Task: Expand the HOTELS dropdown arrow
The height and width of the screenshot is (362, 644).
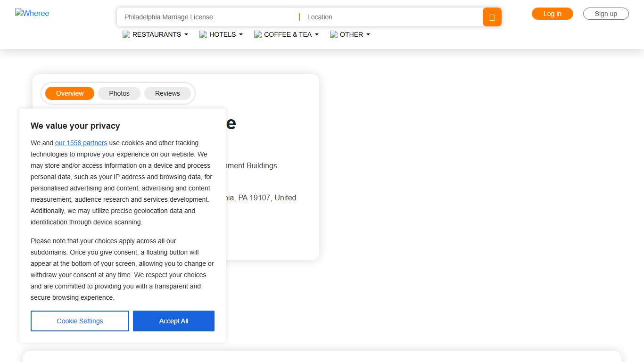Action: (241, 34)
